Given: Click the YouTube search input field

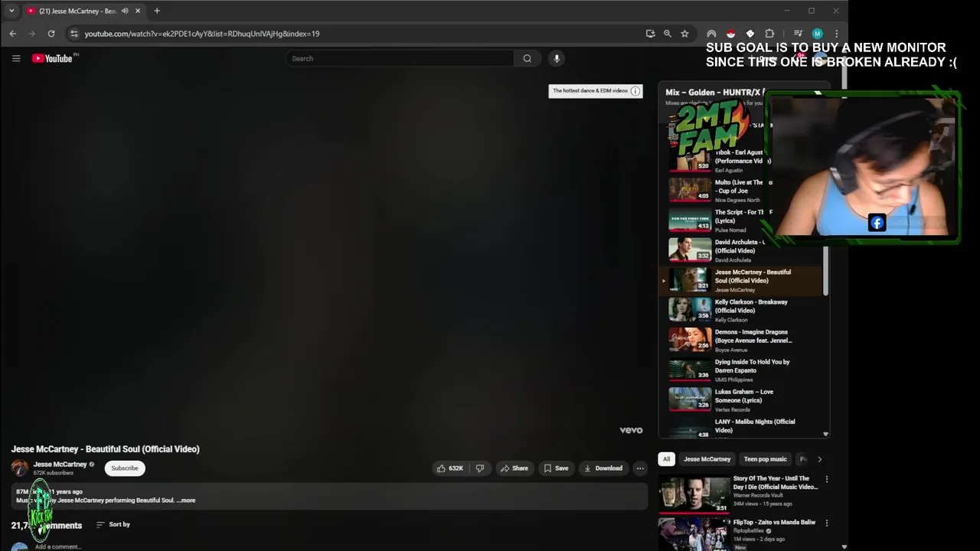Looking at the screenshot, I should 399,58.
